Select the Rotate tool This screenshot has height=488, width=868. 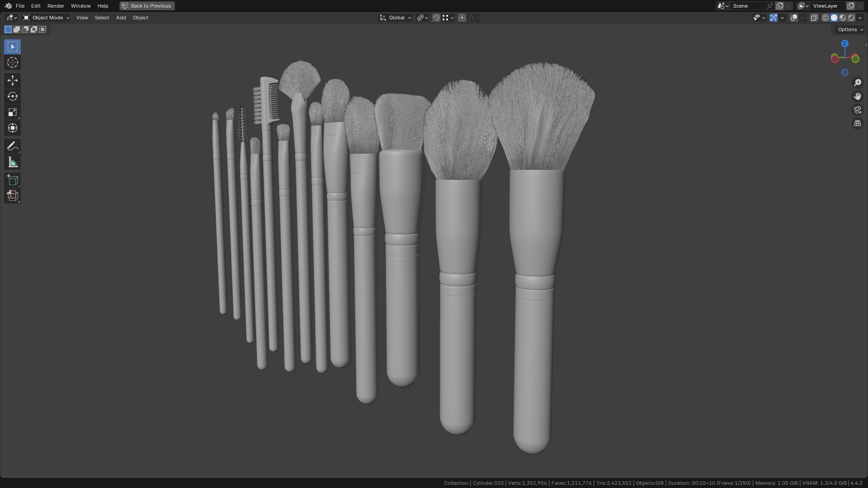point(13,96)
